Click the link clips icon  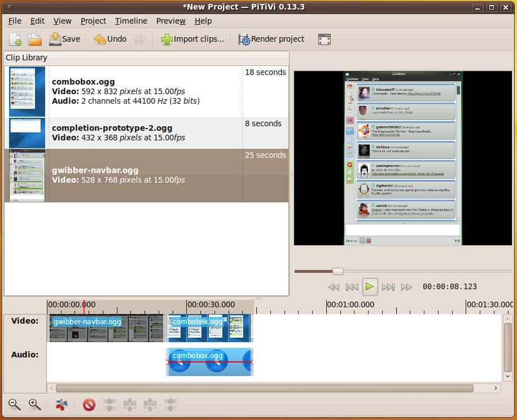(130, 405)
